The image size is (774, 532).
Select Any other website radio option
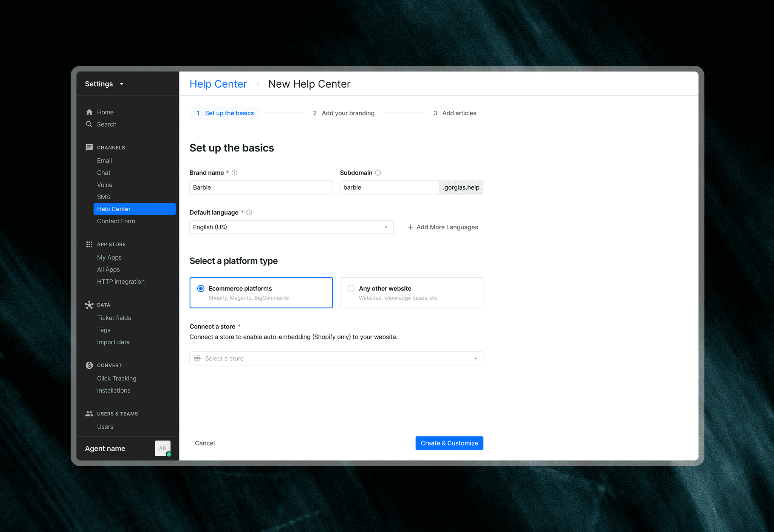351,289
